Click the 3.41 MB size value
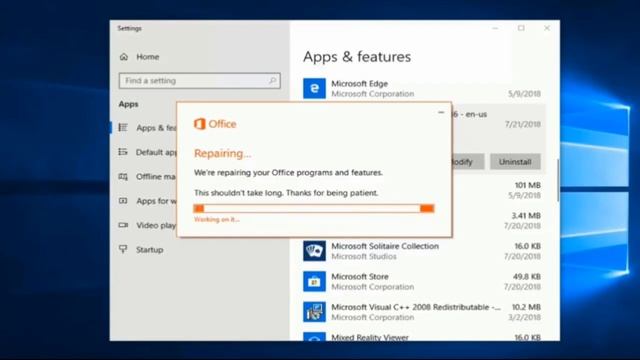640x360 pixels. point(526,216)
